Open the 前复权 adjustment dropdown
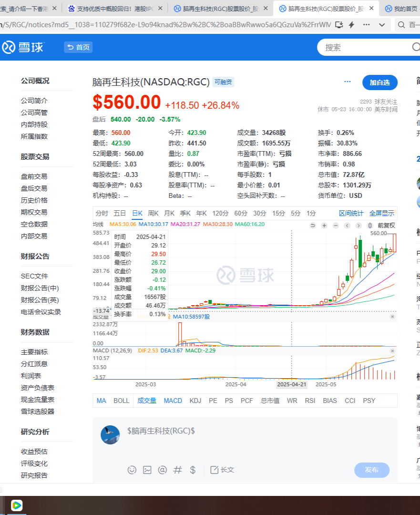Screen dimensions: 420x515 click(386, 225)
